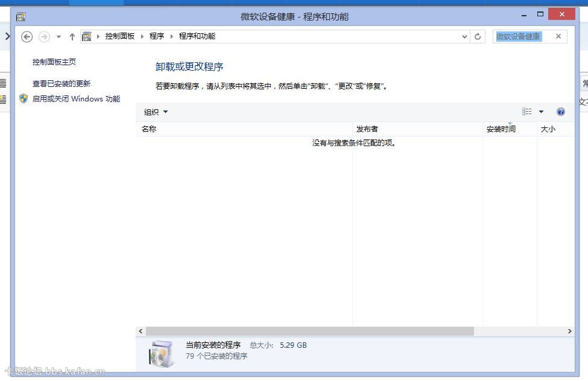Screen dimensions: 588x381
Task: Clear the search box text
Action: coord(558,36)
